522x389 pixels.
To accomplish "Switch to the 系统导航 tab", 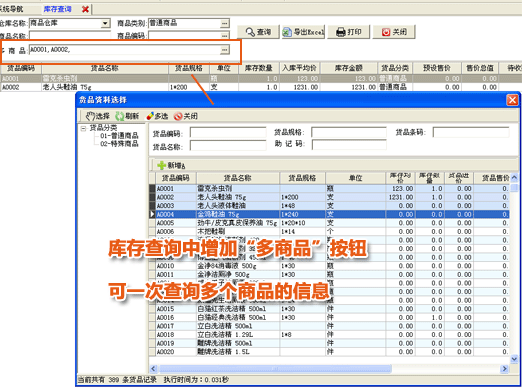I will coord(12,9).
